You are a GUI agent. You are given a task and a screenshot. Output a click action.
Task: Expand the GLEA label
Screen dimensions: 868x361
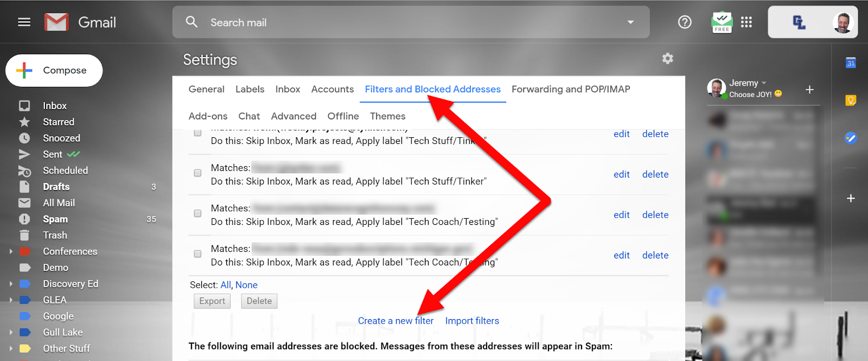pyautogui.click(x=11, y=300)
